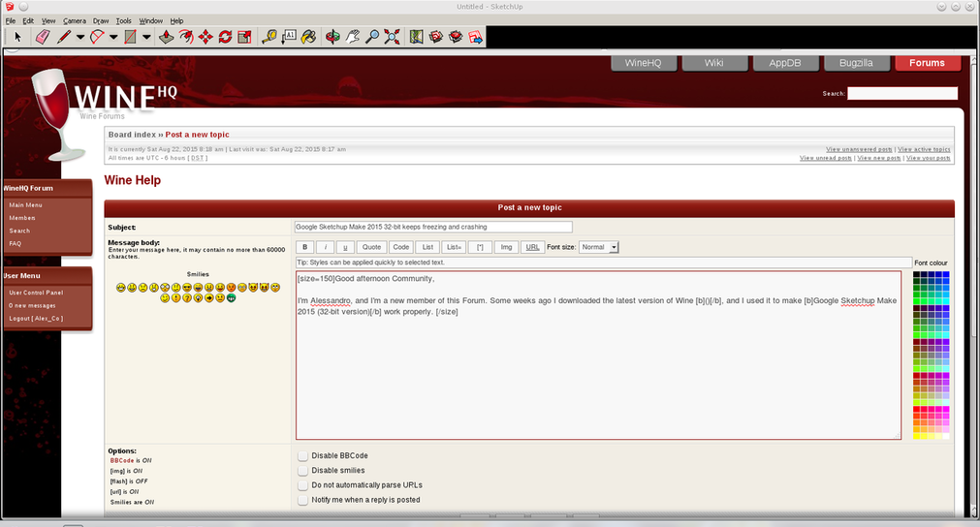Switch to the Bugzilla tab
Viewport: 980px width, 527px height.
(x=856, y=63)
